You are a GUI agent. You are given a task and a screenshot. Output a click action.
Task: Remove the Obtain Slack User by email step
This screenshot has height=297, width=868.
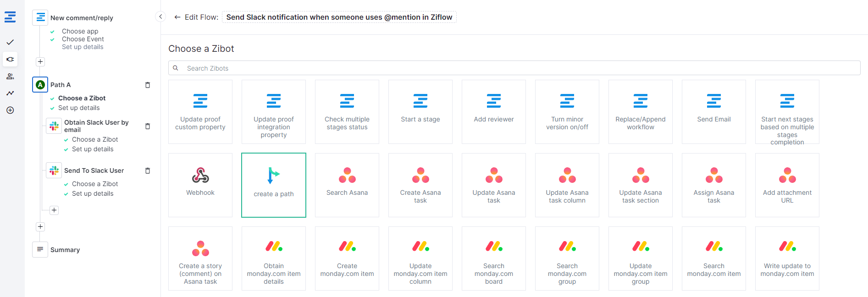pyautogui.click(x=148, y=126)
